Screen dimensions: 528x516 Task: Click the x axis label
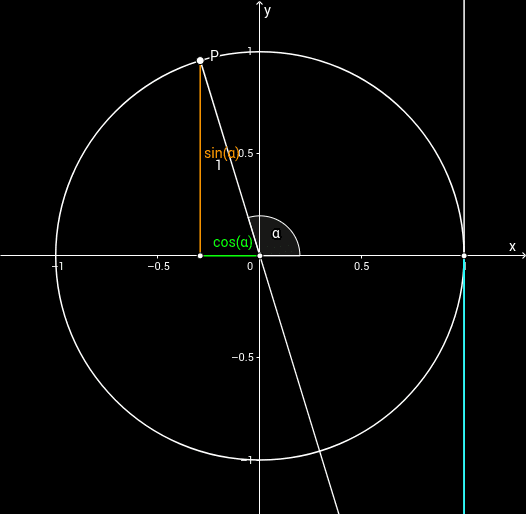click(514, 248)
